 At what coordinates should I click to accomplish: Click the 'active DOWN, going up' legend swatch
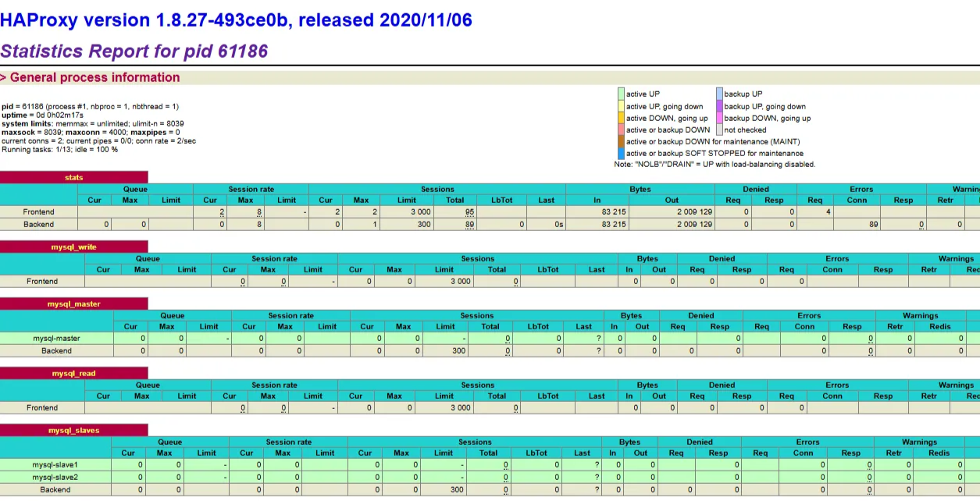(x=622, y=118)
